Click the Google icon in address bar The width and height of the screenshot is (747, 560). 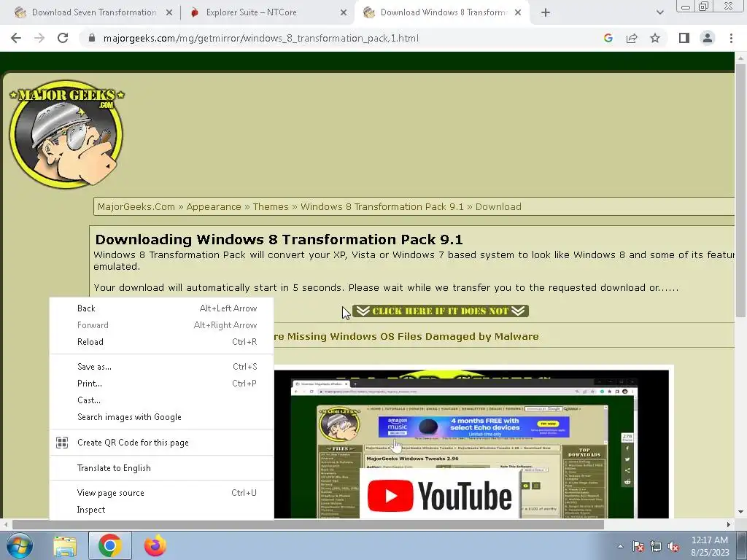coord(608,38)
